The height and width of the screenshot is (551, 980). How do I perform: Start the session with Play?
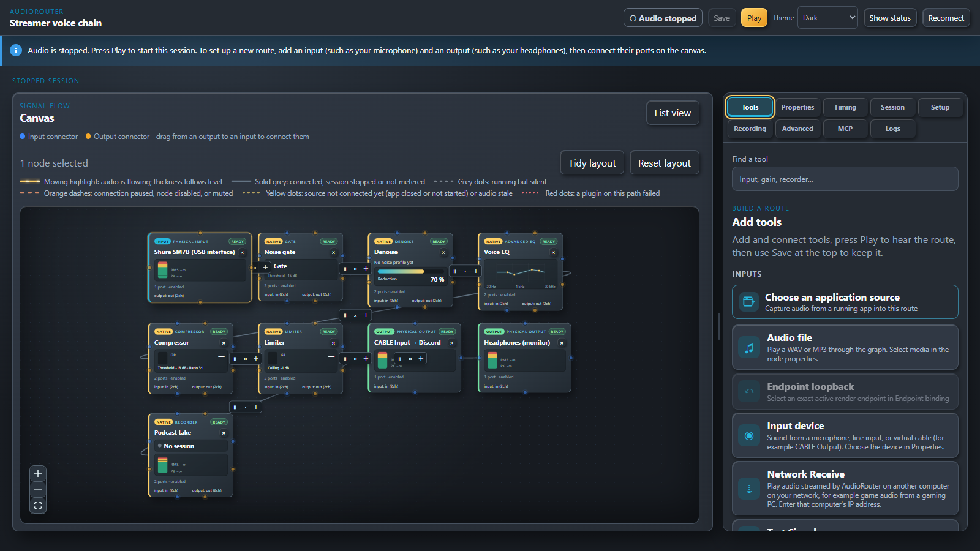click(754, 18)
